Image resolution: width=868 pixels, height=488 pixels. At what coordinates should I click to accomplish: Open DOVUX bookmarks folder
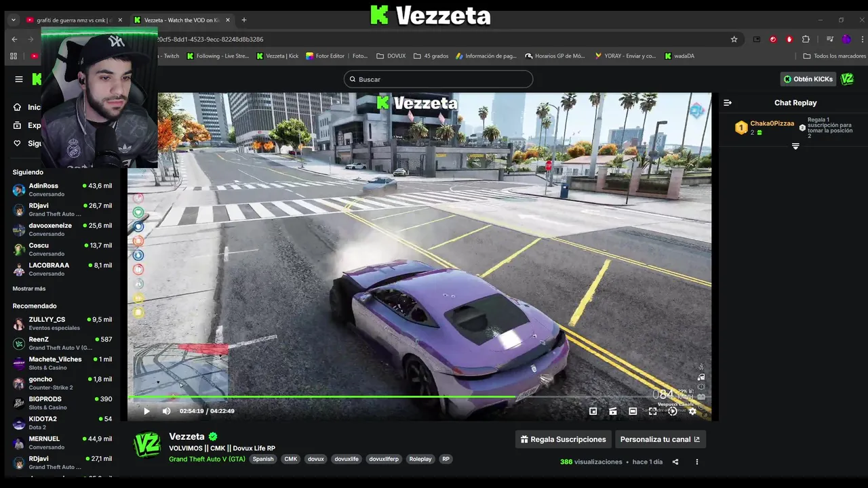tap(391, 56)
